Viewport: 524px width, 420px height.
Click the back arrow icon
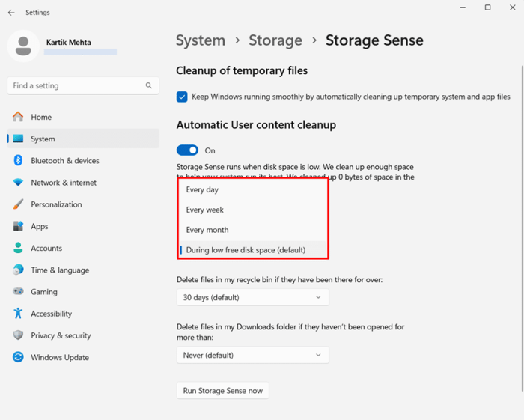click(11, 13)
